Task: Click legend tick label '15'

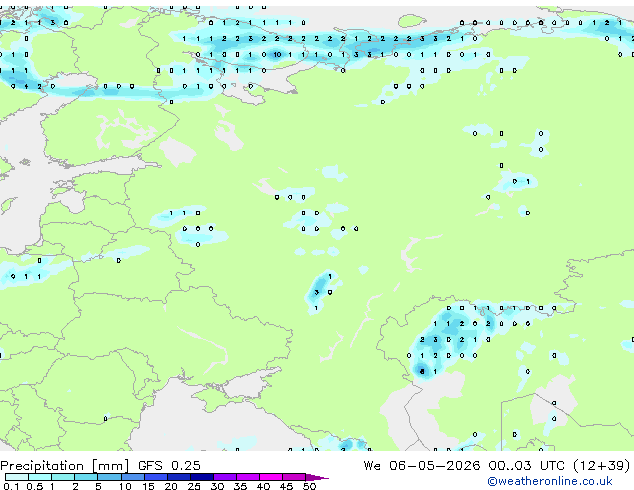Action: click(x=148, y=486)
